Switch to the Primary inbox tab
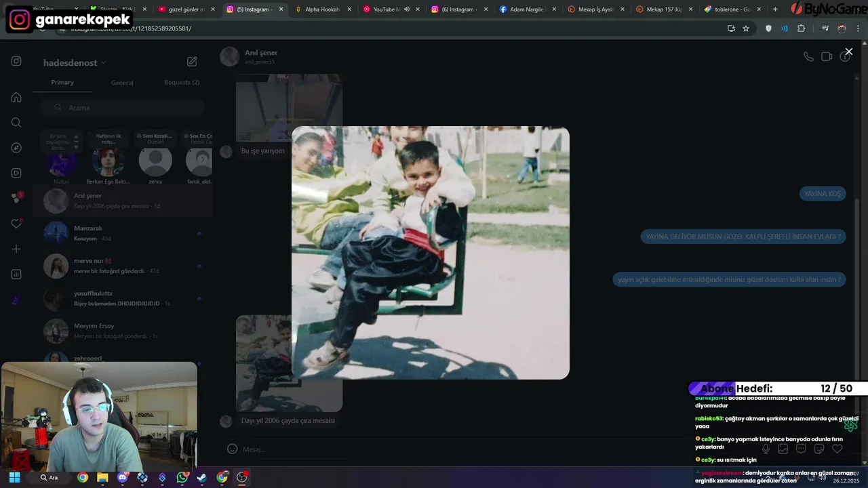868x488 pixels. click(x=62, y=82)
